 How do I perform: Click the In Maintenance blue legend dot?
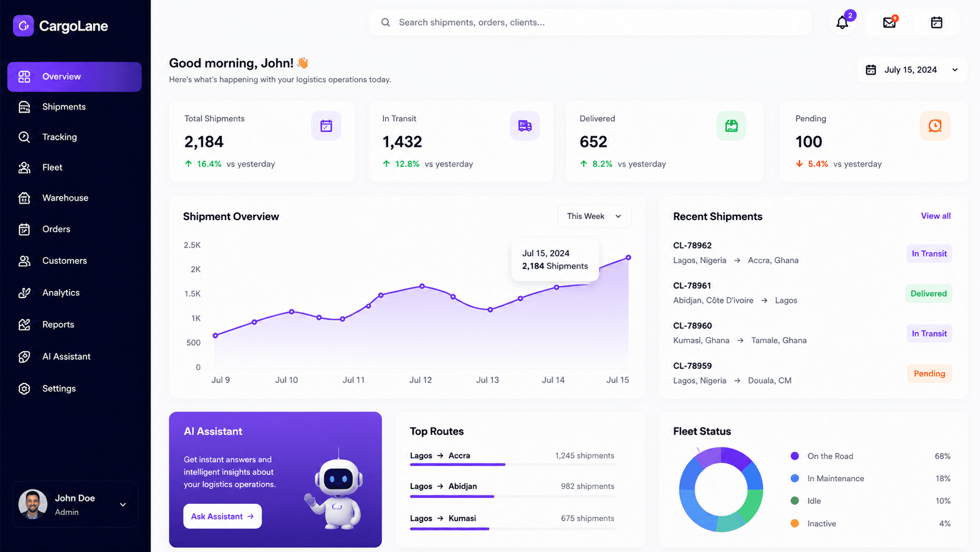point(795,478)
